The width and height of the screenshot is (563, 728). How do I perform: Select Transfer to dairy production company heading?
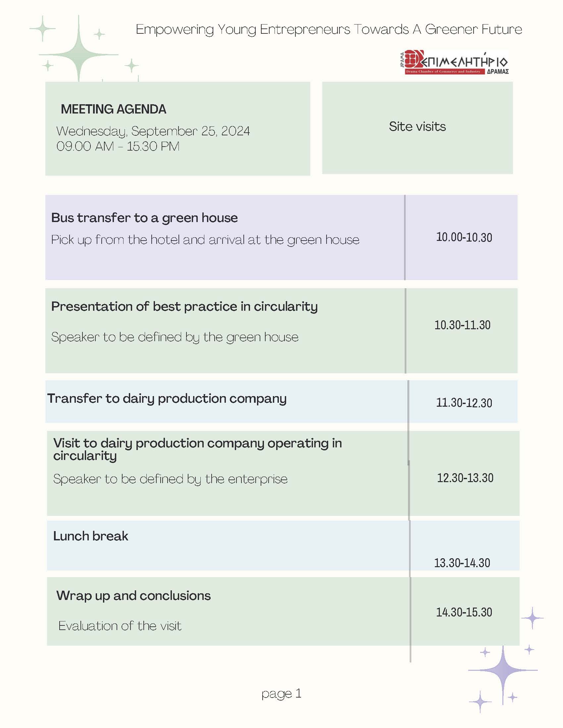(167, 399)
